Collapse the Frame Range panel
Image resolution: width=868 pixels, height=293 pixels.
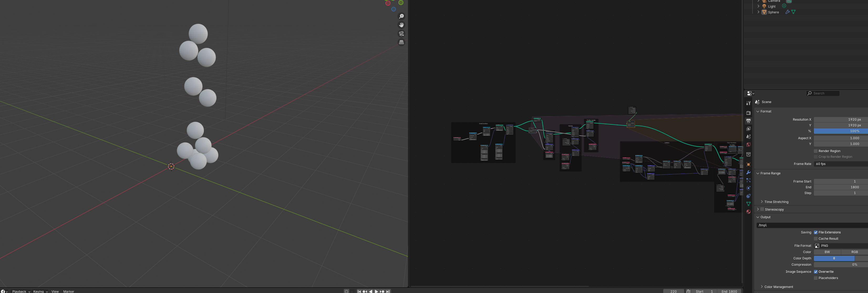click(x=758, y=173)
